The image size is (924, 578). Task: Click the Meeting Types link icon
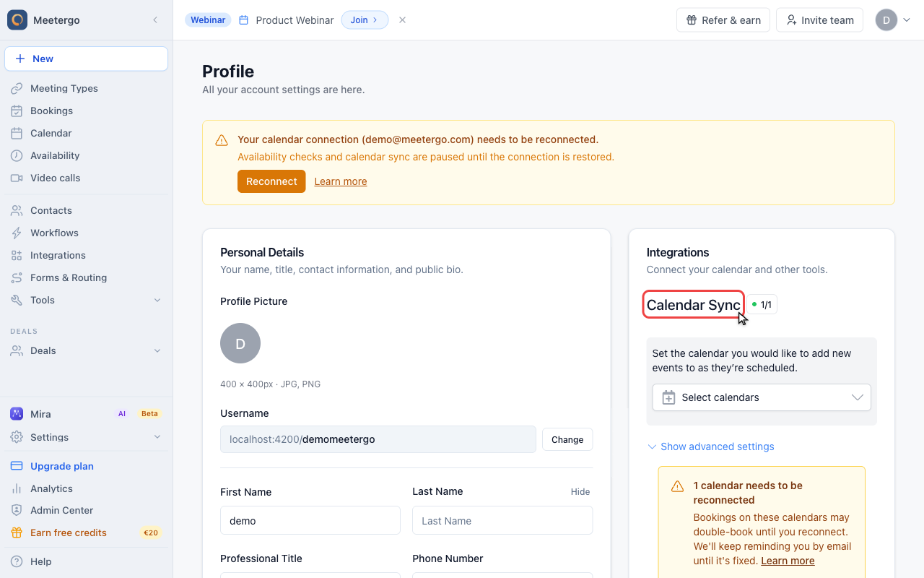(17, 88)
